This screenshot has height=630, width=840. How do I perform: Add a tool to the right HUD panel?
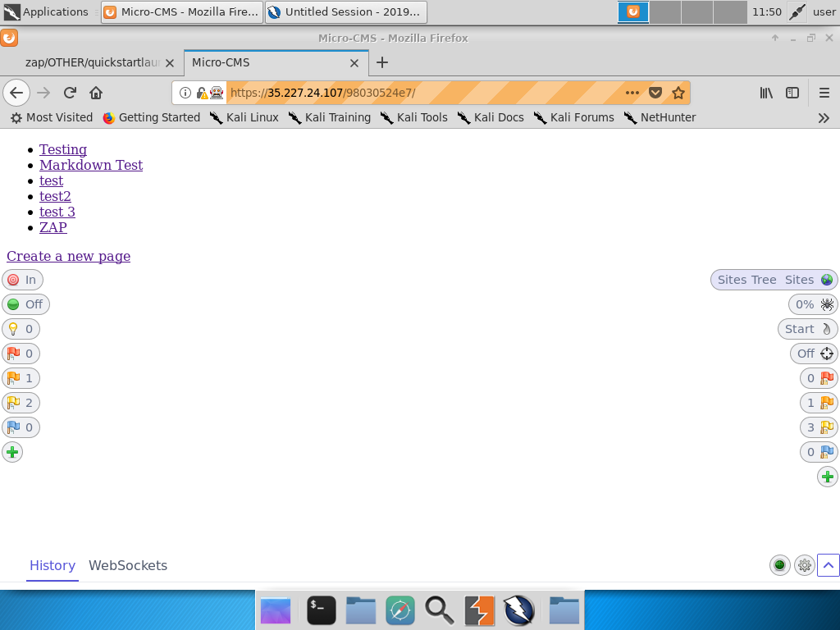[828, 477]
